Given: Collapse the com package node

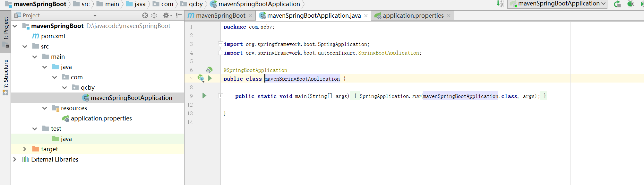Looking at the screenshot, I should pos(55,77).
